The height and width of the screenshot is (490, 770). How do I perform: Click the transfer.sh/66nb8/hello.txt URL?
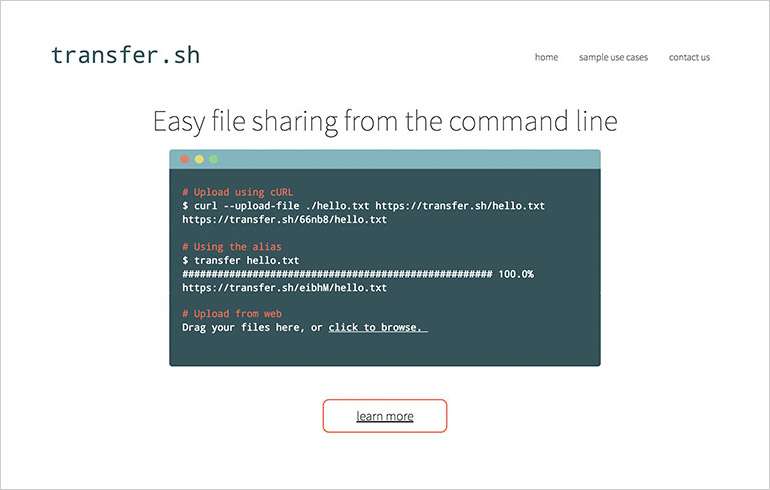(x=284, y=219)
